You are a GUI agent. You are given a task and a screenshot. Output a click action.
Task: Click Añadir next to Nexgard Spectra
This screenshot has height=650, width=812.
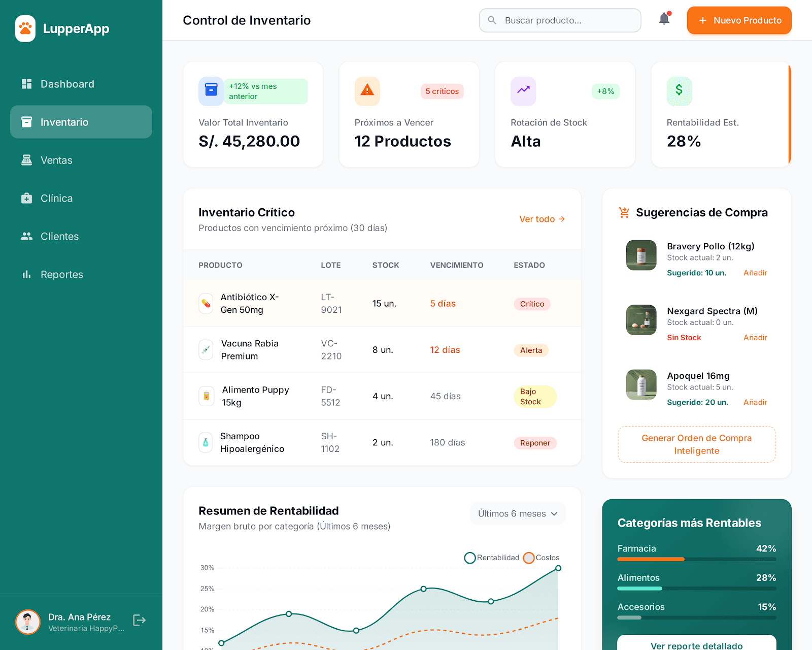coord(755,337)
